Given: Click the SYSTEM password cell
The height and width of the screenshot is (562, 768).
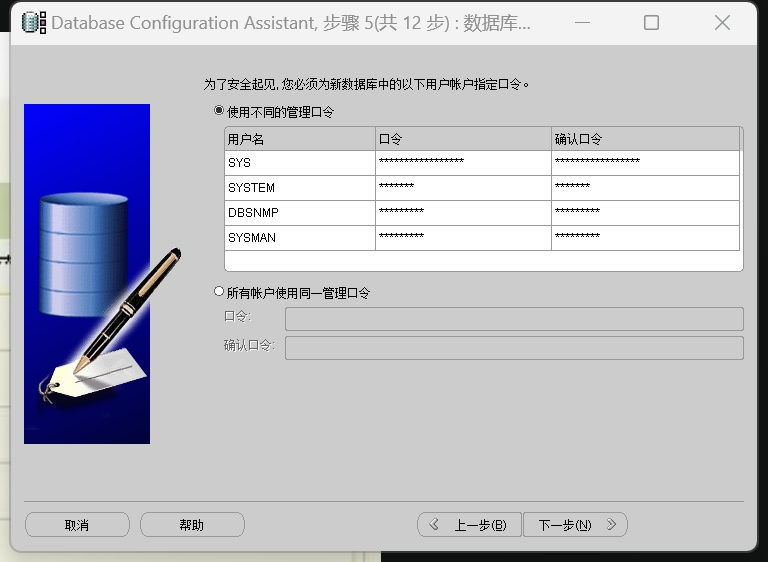Looking at the screenshot, I should coord(463,188).
